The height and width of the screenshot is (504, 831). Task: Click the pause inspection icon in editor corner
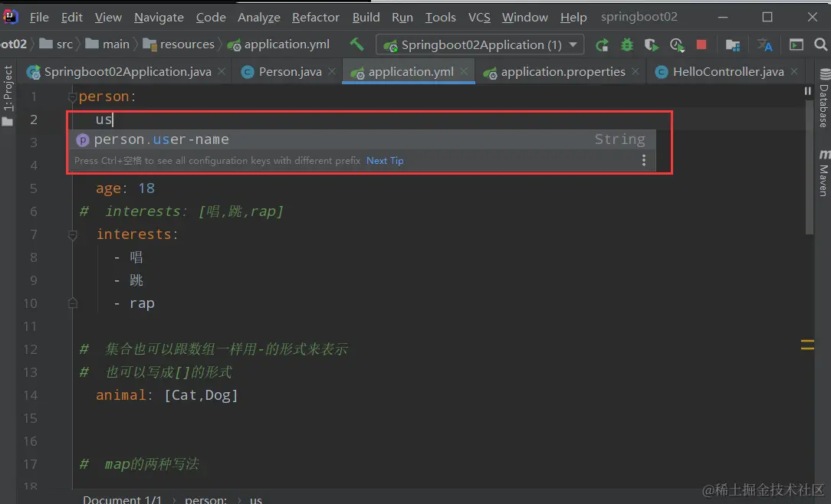[x=807, y=91]
